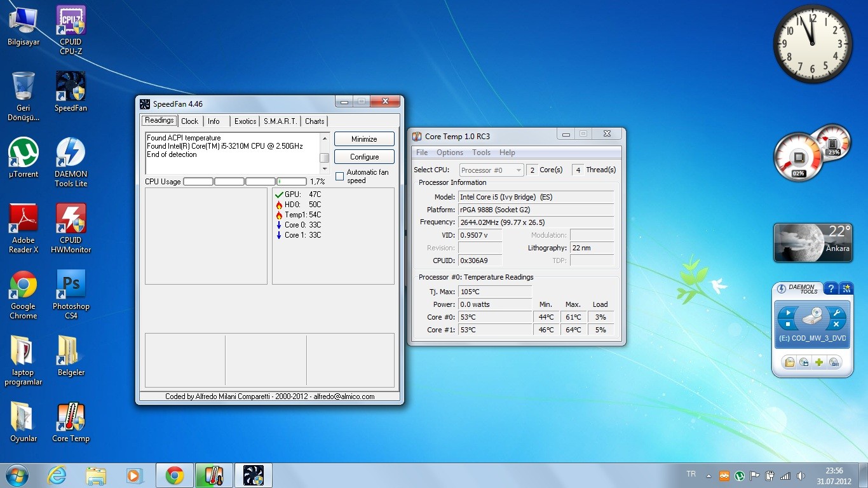Click the Temp1: 54C reading
The width and height of the screenshot is (868, 488).
pos(298,215)
